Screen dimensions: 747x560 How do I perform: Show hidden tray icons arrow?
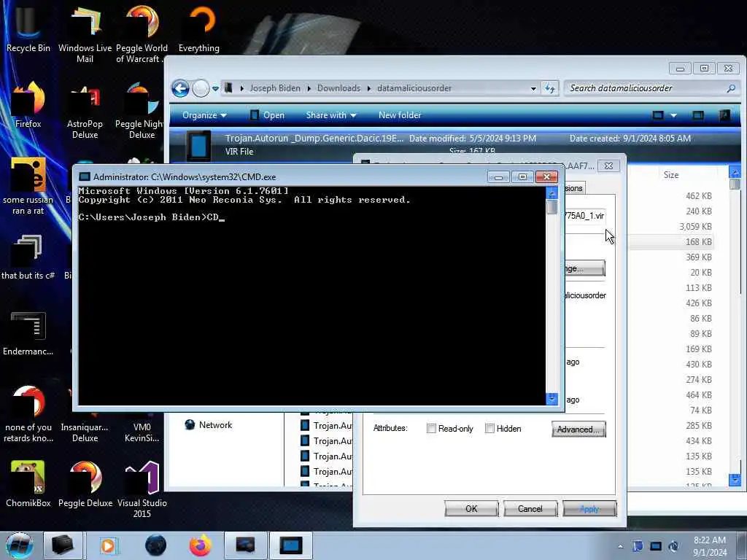[620, 546]
